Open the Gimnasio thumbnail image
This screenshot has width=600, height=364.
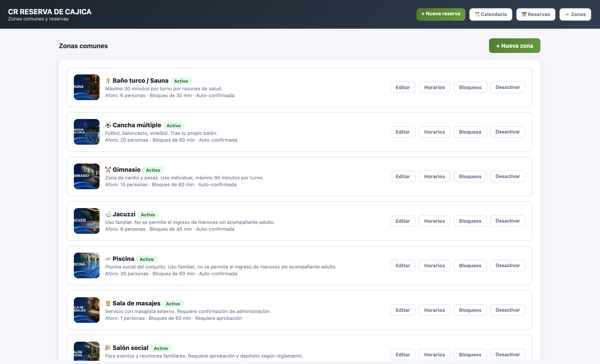(x=87, y=176)
